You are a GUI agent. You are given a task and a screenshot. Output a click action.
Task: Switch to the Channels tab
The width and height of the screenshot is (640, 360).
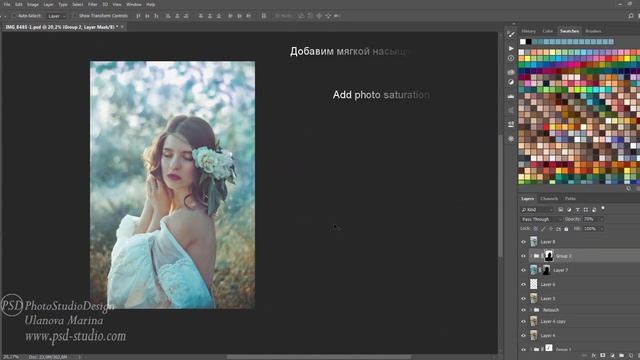pyautogui.click(x=549, y=199)
